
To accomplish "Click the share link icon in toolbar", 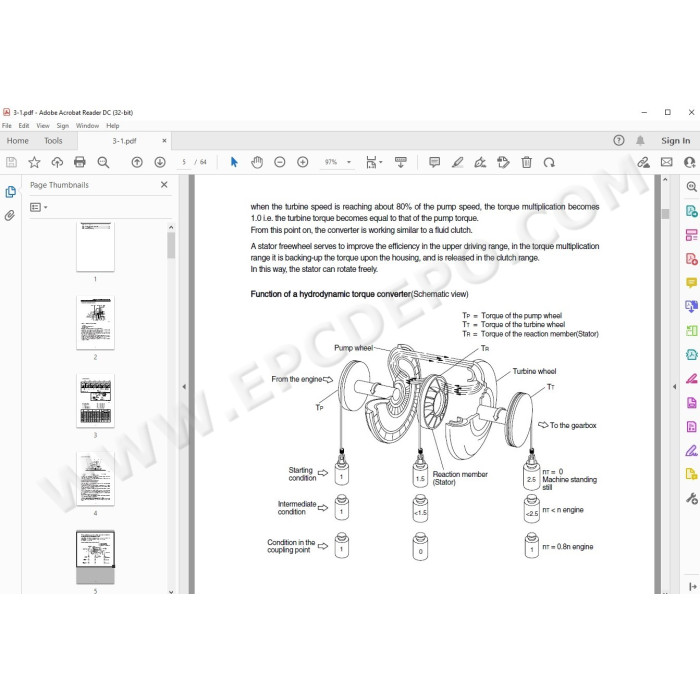I will coord(643,162).
